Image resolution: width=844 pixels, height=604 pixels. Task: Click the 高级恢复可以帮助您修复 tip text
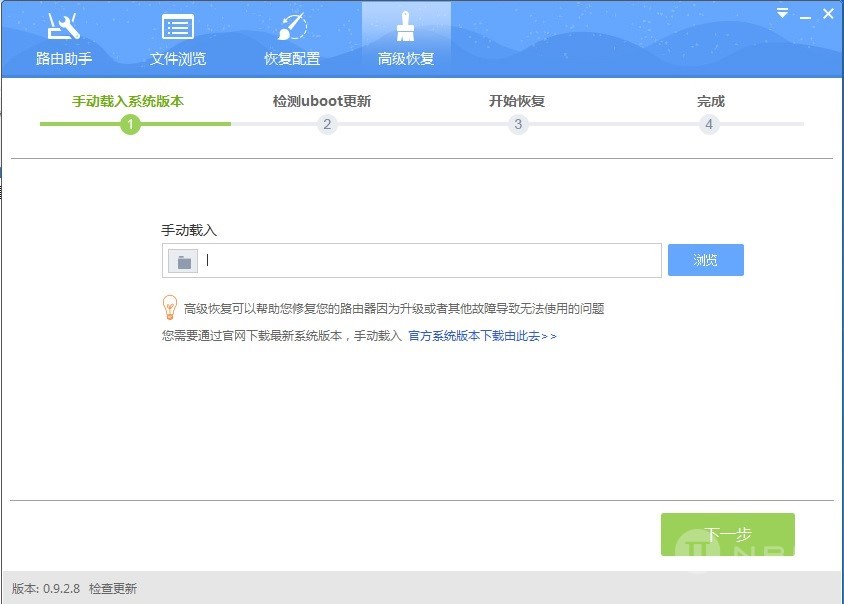(x=394, y=308)
